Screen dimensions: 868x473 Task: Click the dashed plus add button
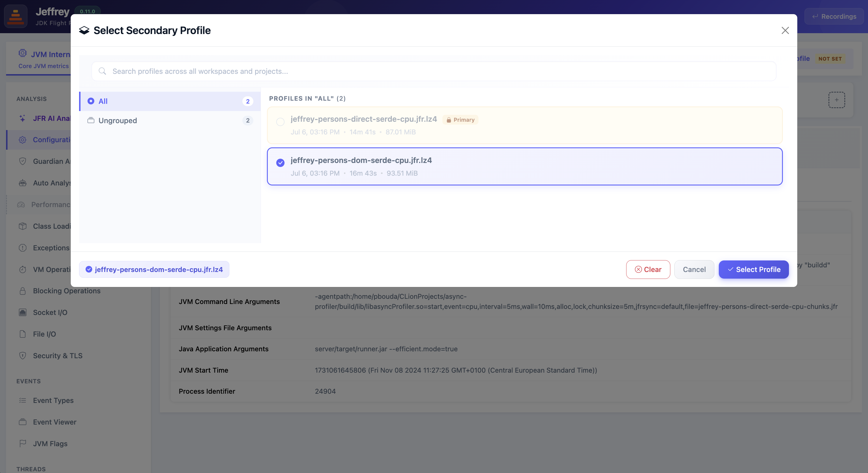tap(836, 100)
